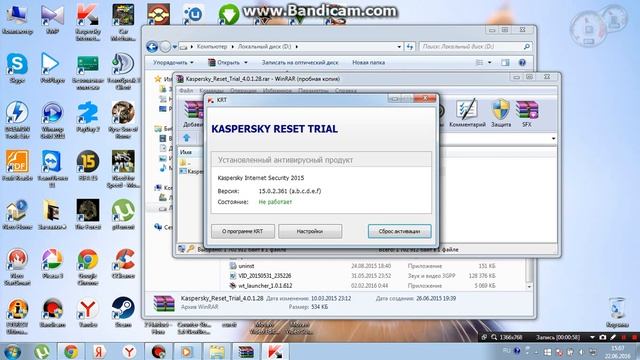Open the Упорядочить dropdown menu
The width and height of the screenshot is (640, 360).
(173, 62)
